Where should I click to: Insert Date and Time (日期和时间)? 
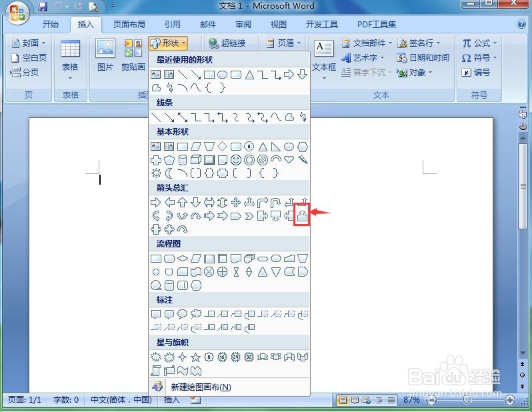423,58
